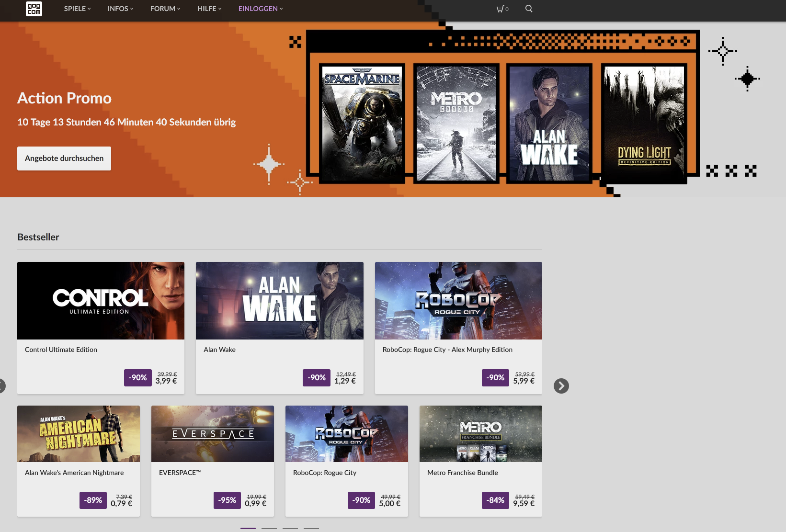786x532 pixels.
Task: Select first carousel page indicator
Action: pyautogui.click(x=248, y=528)
